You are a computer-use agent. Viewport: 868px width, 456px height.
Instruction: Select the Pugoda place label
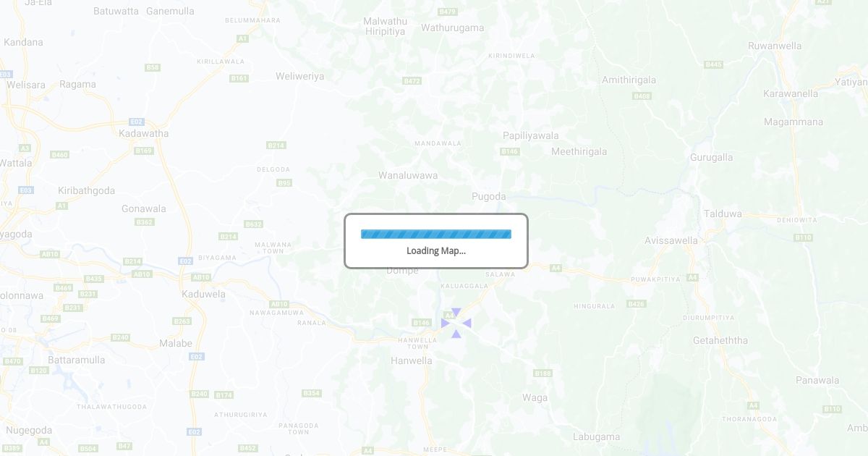point(489,196)
